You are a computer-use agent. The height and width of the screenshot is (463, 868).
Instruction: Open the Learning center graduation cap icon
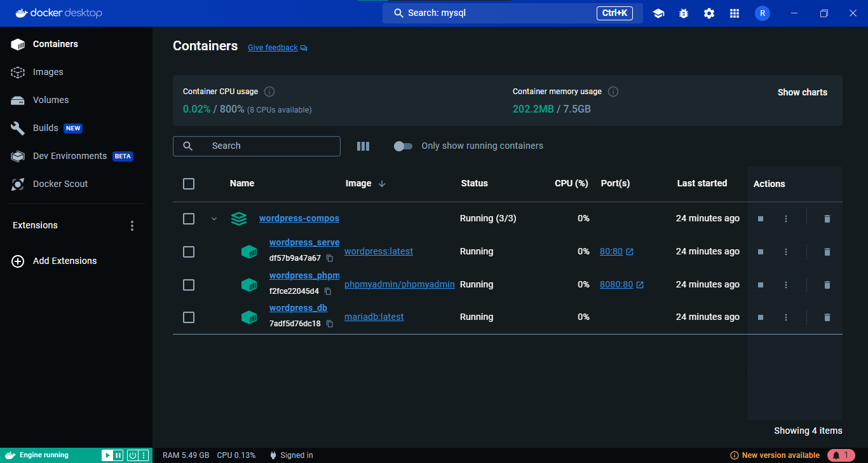(658, 13)
